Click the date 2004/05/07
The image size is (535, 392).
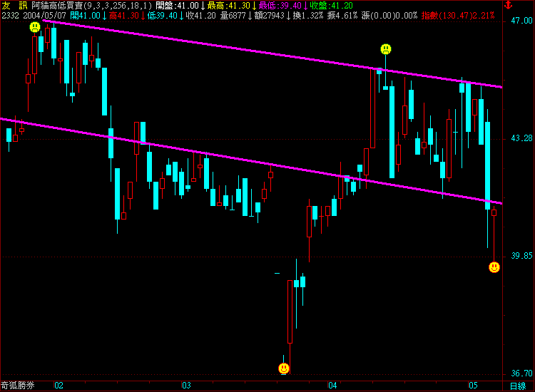tap(44, 16)
